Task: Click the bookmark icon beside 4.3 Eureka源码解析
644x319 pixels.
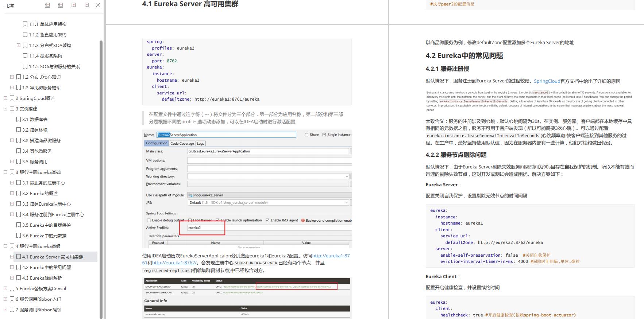Action: (19, 278)
